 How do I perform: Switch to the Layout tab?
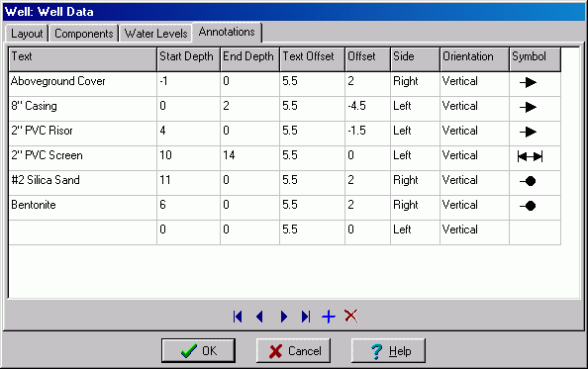[x=27, y=34]
